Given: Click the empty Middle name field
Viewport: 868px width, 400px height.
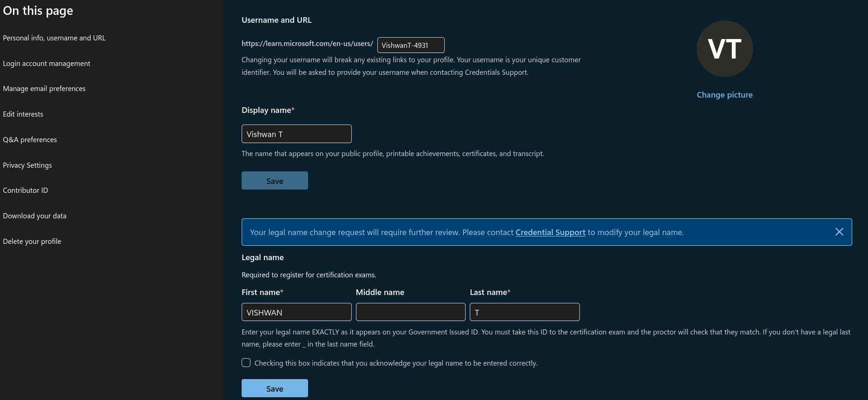Looking at the screenshot, I should pyautogui.click(x=411, y=312).
